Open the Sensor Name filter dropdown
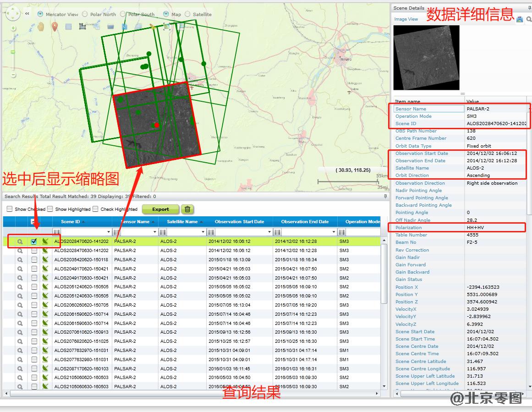 [155, 232]
